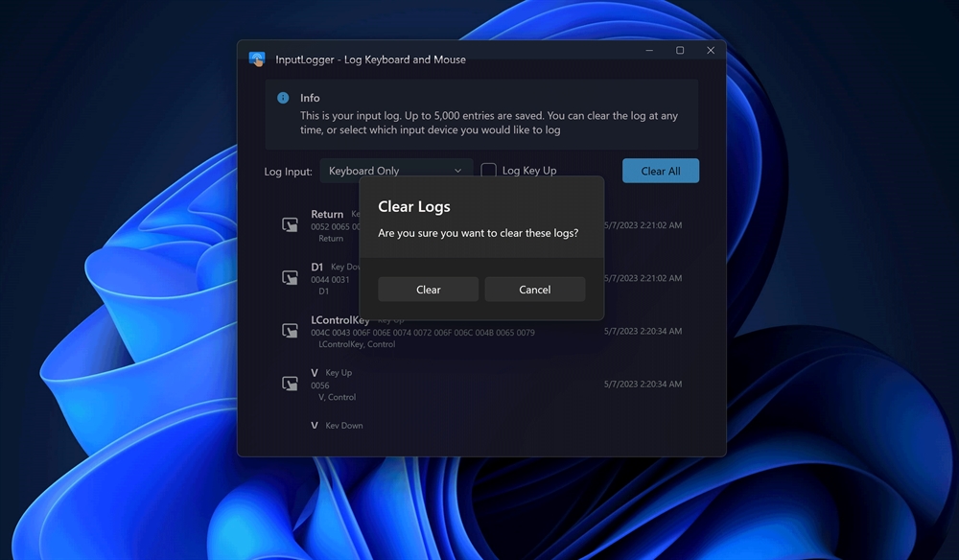
Task: Click the input icon beside the LControlKey entry
Action: (290, 331)
